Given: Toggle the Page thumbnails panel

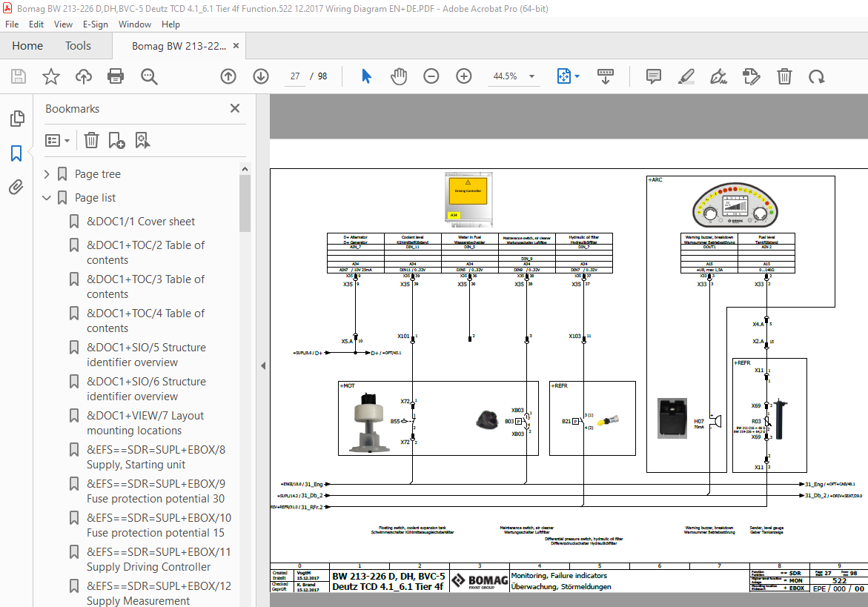Looking at the screenshot, I should click(x=17, y=119).
